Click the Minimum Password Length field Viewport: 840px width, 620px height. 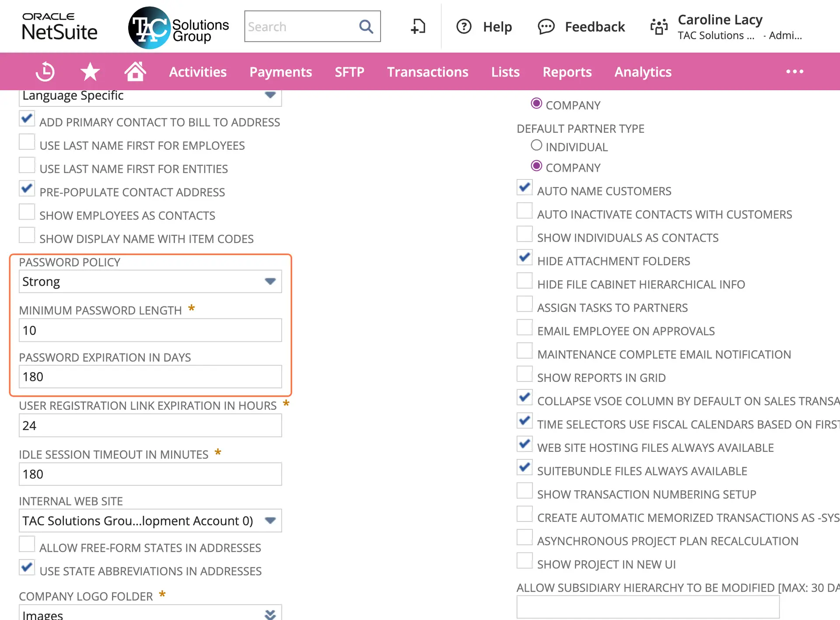tap(150, 331)
